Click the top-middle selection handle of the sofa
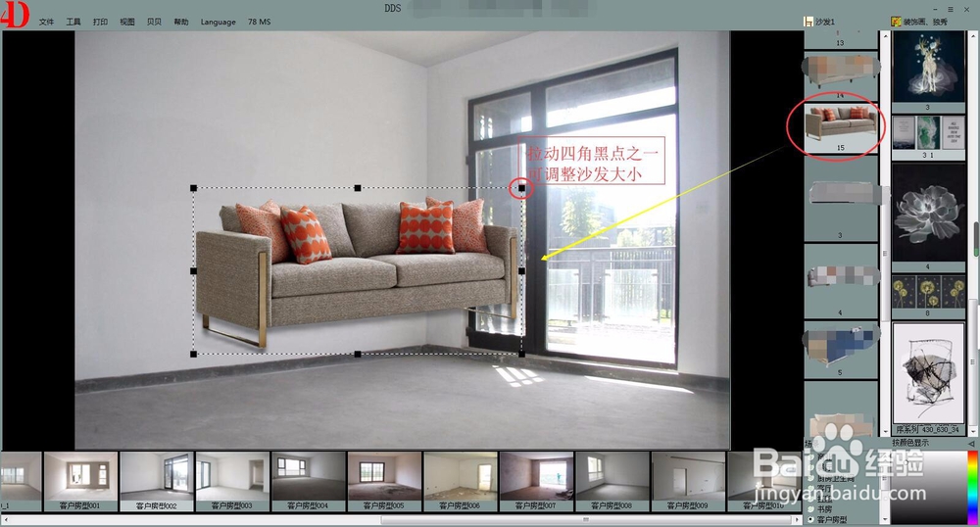The image size is (980, 527). [358, 188]
